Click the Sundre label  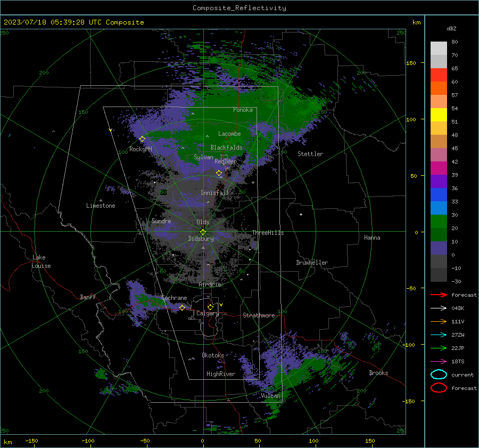161,221
